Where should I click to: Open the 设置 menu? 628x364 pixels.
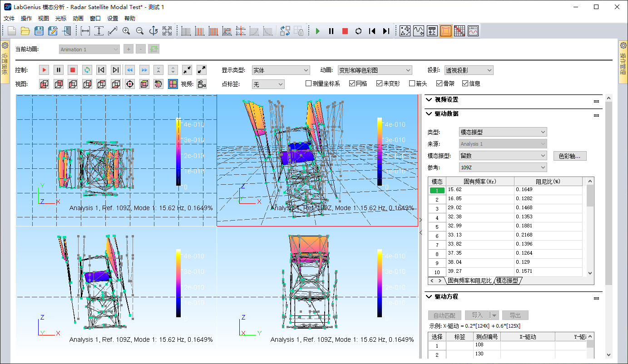click(x=113, y=19)
